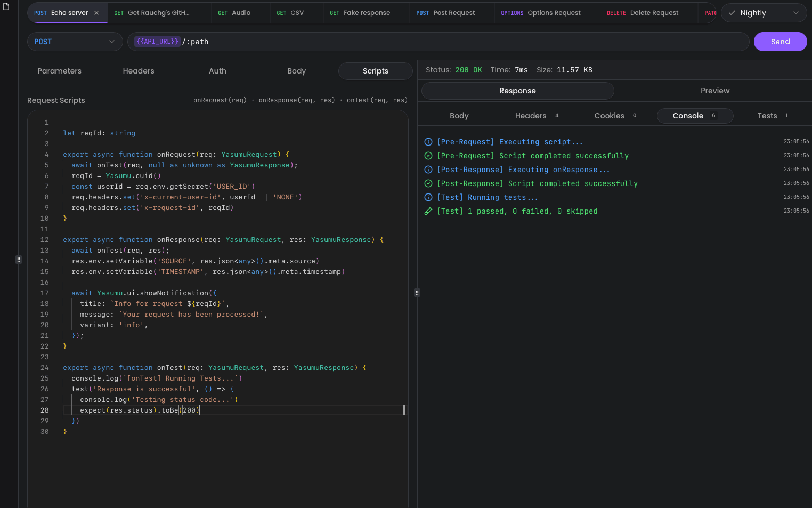
Task: Click the document icon in the left sidebar
Action: (6, 6)
